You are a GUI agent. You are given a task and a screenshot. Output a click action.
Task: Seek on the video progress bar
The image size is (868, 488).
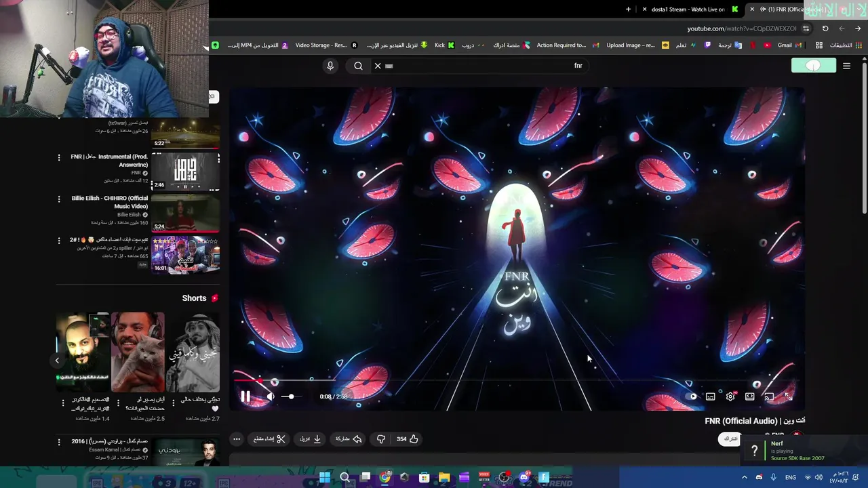pyautogui.click(x=516, y=382)
